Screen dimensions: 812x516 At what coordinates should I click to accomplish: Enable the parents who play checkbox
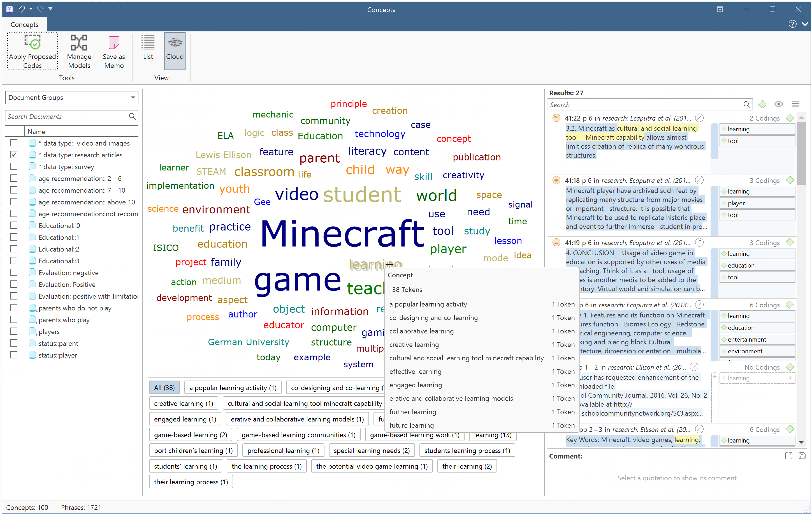(14, 320)
